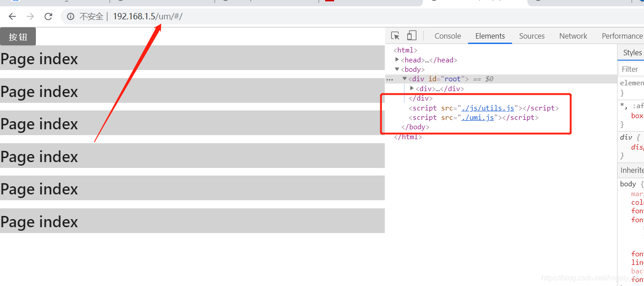
Task: Expand the nested div child node
Action: 412,88
